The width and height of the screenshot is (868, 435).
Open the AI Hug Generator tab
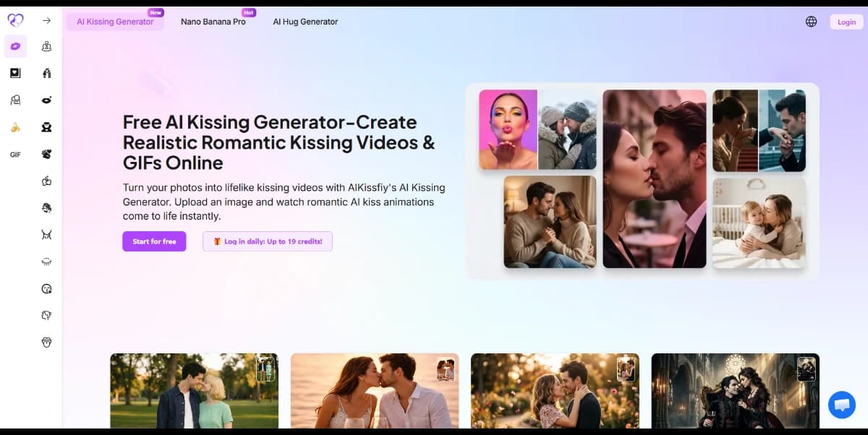point(305,22)
